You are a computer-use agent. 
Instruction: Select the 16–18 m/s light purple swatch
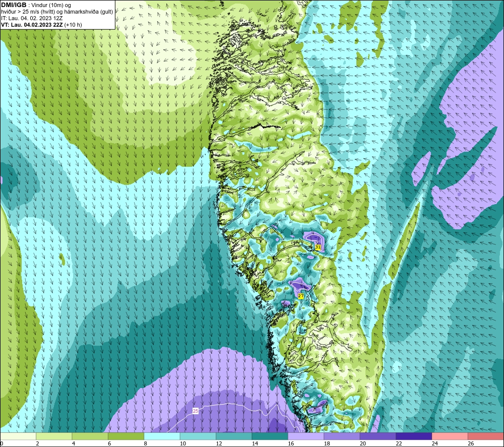tap(306, 436)
